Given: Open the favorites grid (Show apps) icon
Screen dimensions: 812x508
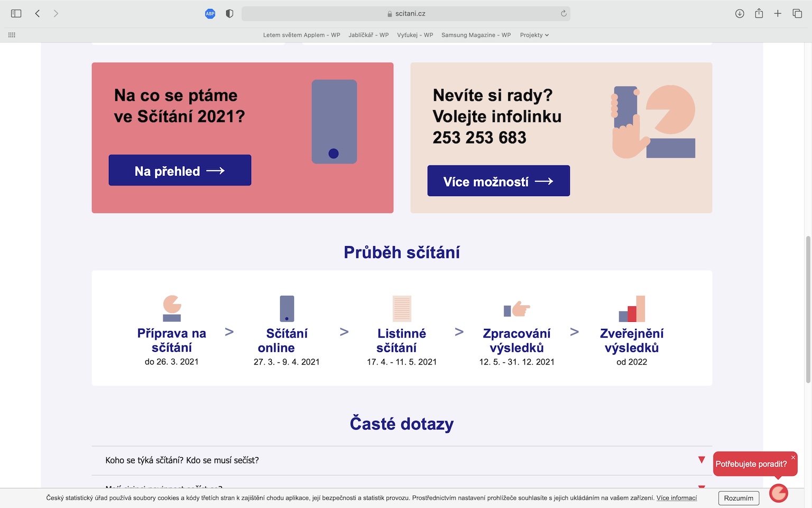Looking at the screenshot, I should click(12, 35).
